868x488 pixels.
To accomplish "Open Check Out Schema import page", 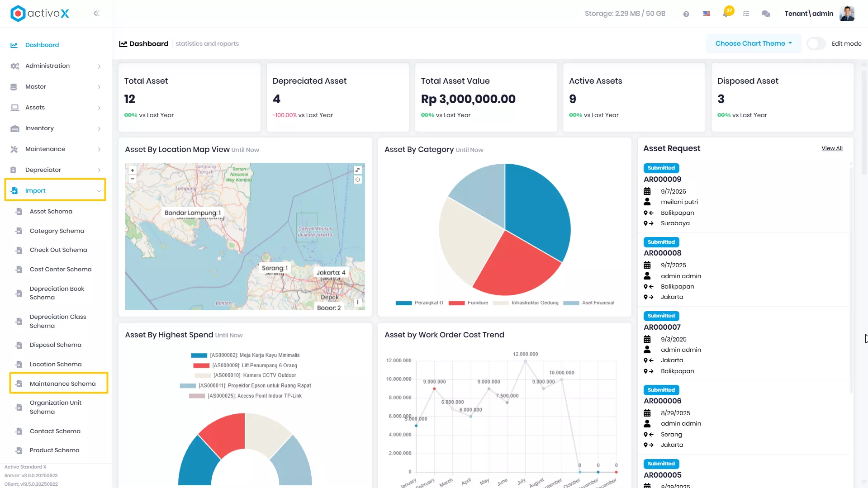I will click(x=58, y=250).
